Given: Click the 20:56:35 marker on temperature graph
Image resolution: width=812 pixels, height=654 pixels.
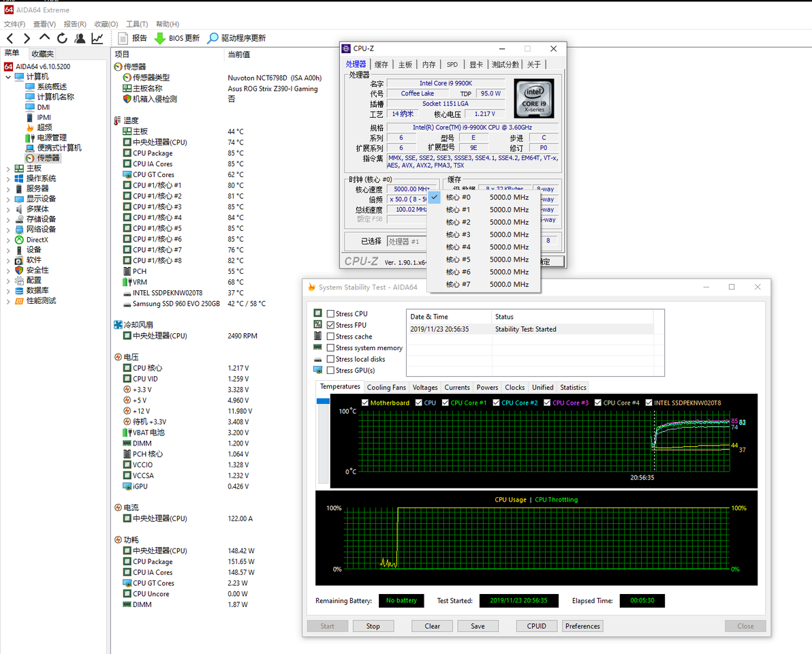Looking at the screenshot, I should [642, 478].
